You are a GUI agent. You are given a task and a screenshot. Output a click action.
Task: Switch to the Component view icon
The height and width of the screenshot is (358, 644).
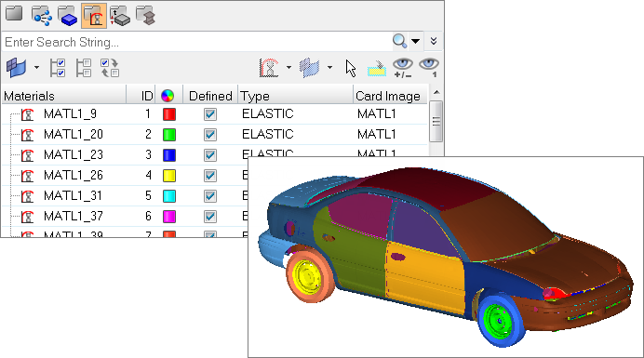67,16
